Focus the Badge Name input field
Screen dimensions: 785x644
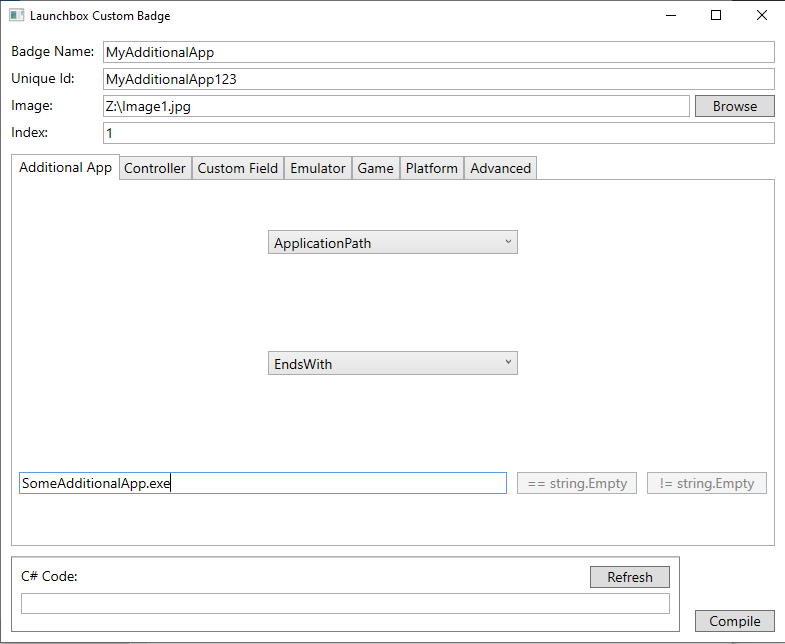coord(439,52)
